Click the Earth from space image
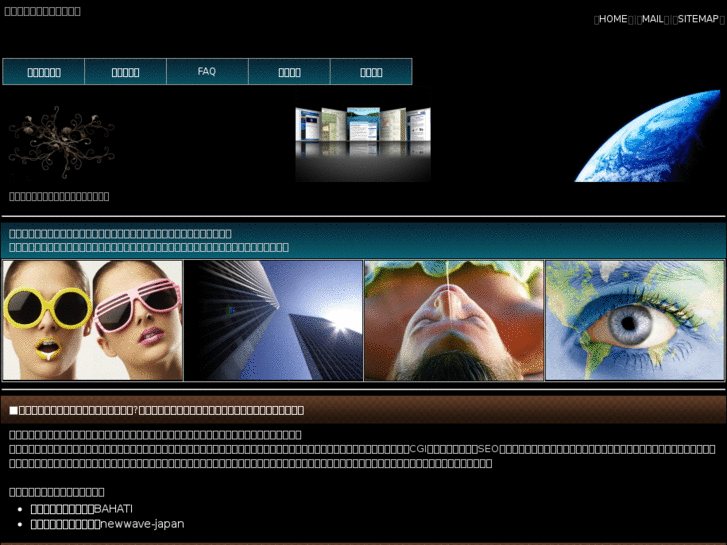Viewport: 727px width, 545px height. pos(650,136)
